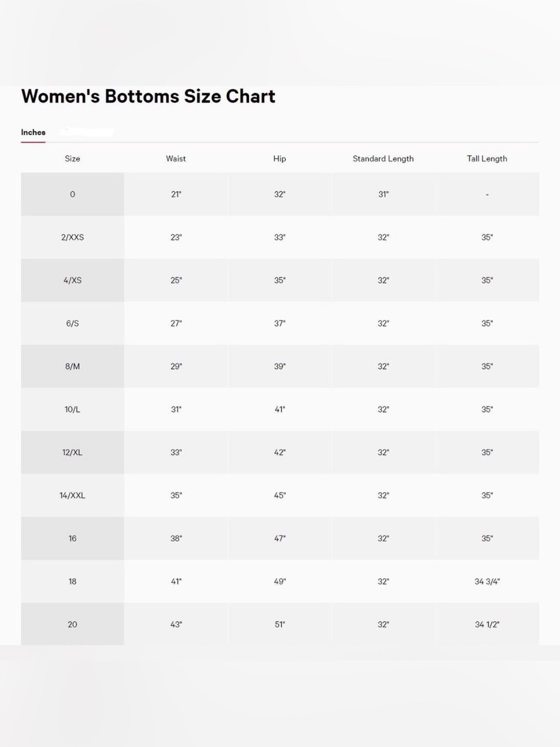Click the Waist column header

click(176, 159)
